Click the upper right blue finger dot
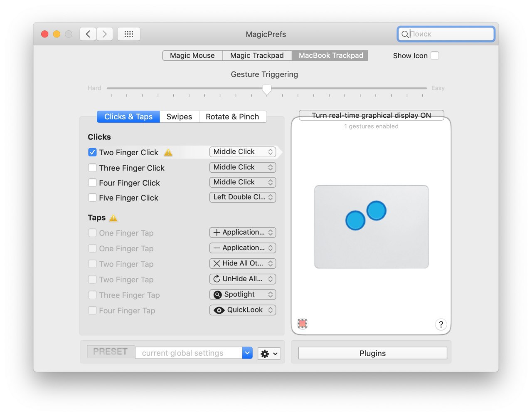 (x=377, y=210)
